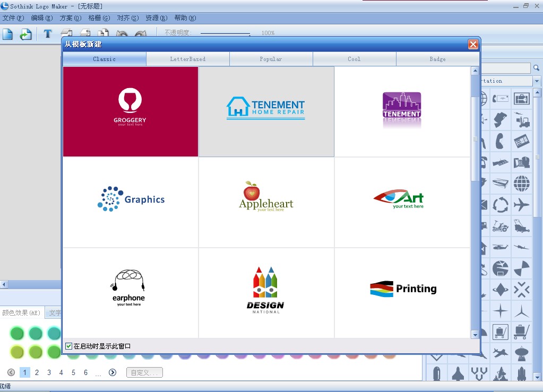The height and width of the screenshot is (392, 543).
Task: Open the 资源(R) menu
Action: click(156, 18)
